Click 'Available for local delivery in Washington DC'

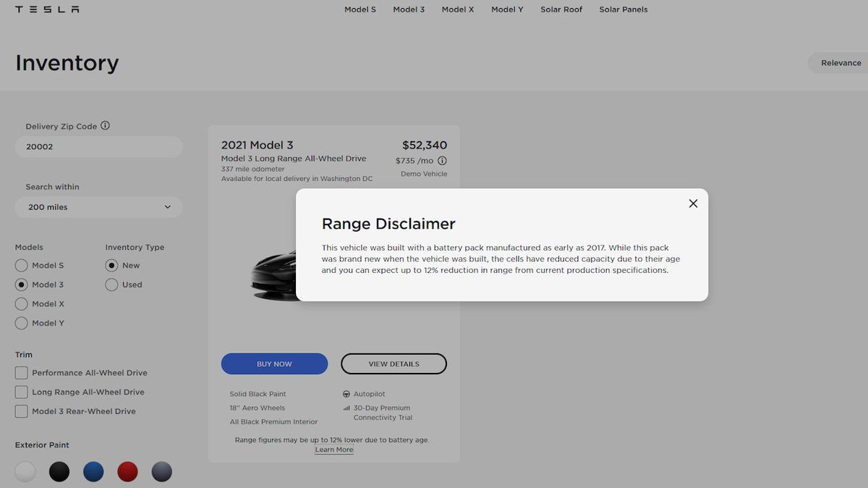click(297, 179)
